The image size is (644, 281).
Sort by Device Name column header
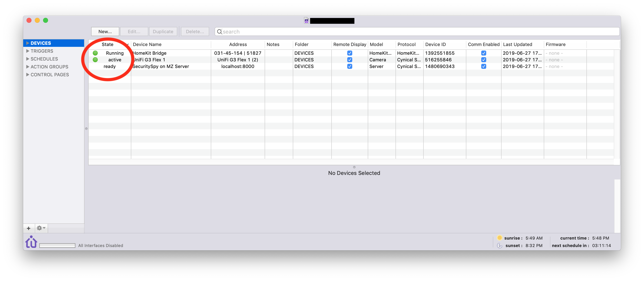[x=171, y=44]
